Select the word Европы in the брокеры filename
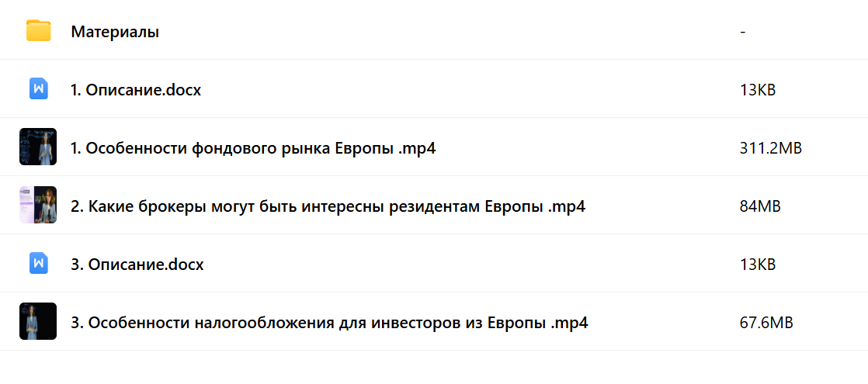 pos(513,206)
